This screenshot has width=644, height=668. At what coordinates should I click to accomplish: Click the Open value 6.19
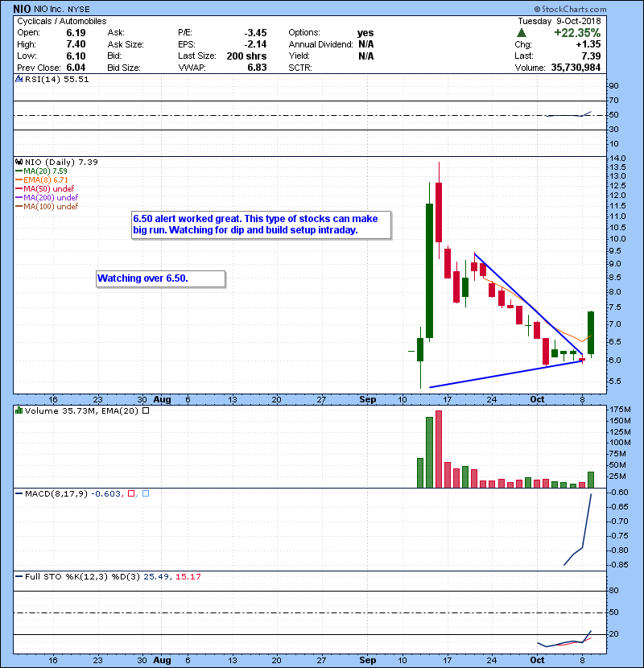click(76, 33)
